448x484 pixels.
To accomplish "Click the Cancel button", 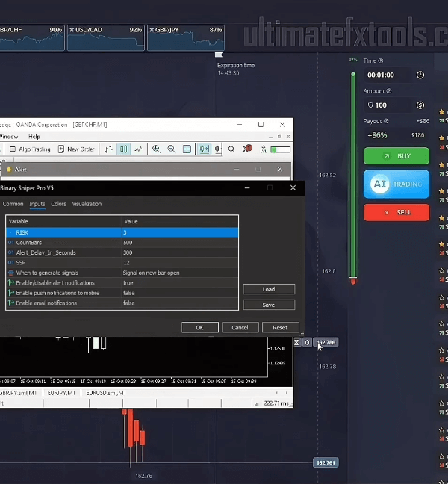I will [x=240, y=327].
